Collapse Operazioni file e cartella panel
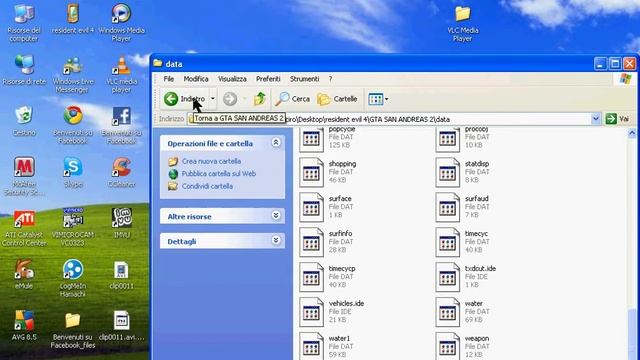 coord(276,142)
